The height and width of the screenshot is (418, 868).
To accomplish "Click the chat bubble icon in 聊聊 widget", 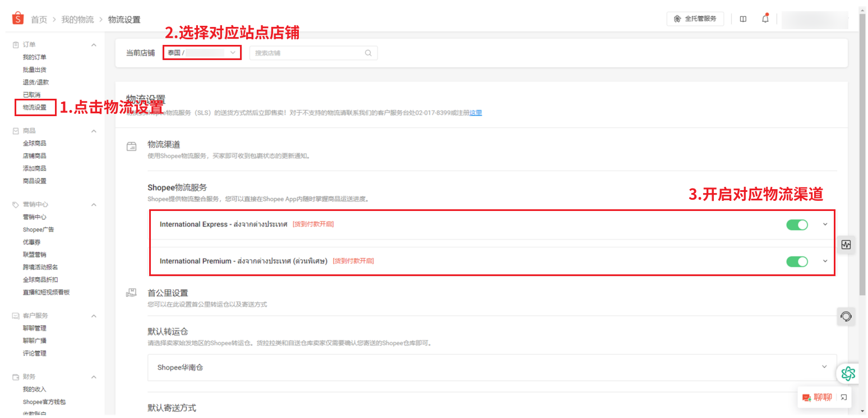I will tap(806, 398).
